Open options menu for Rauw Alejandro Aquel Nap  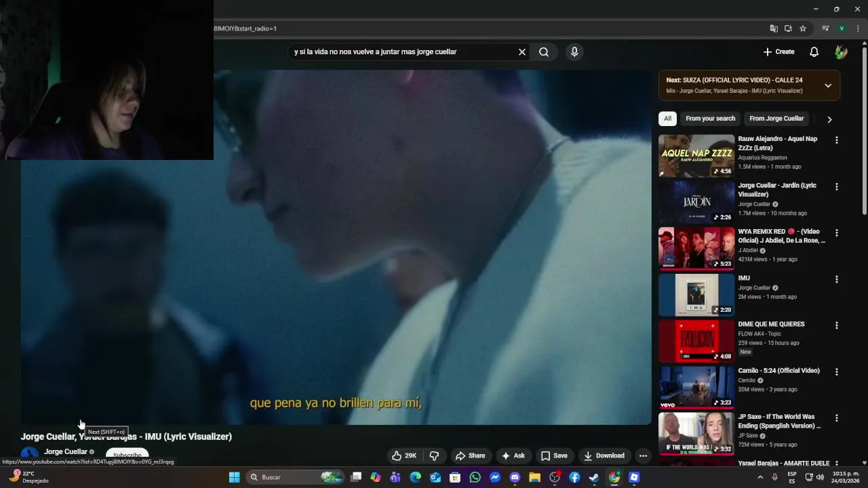click(837, 140)
